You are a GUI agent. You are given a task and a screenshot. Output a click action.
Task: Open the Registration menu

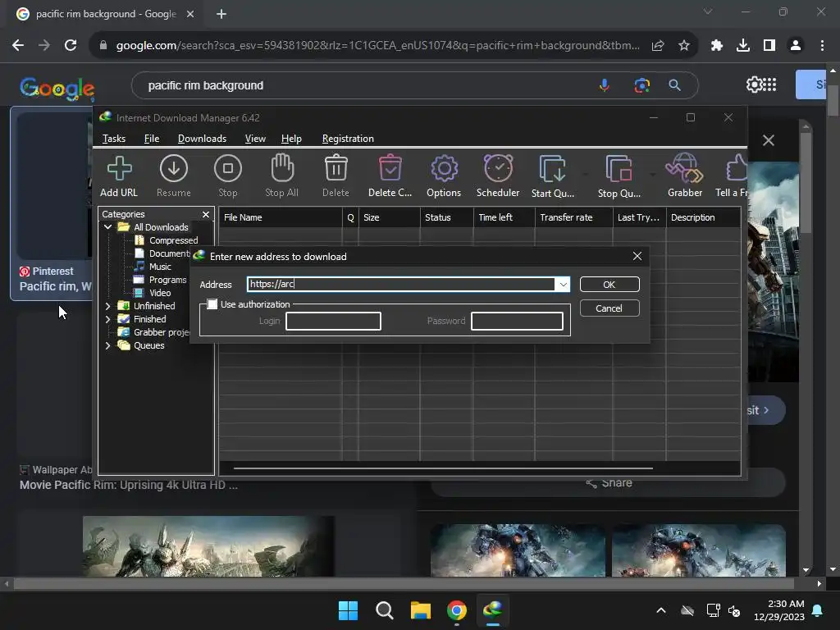coord(348,139)
